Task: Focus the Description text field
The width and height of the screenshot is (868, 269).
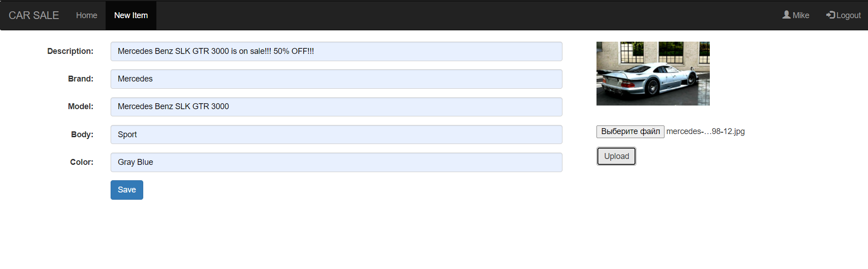Action: click(336, 51)
